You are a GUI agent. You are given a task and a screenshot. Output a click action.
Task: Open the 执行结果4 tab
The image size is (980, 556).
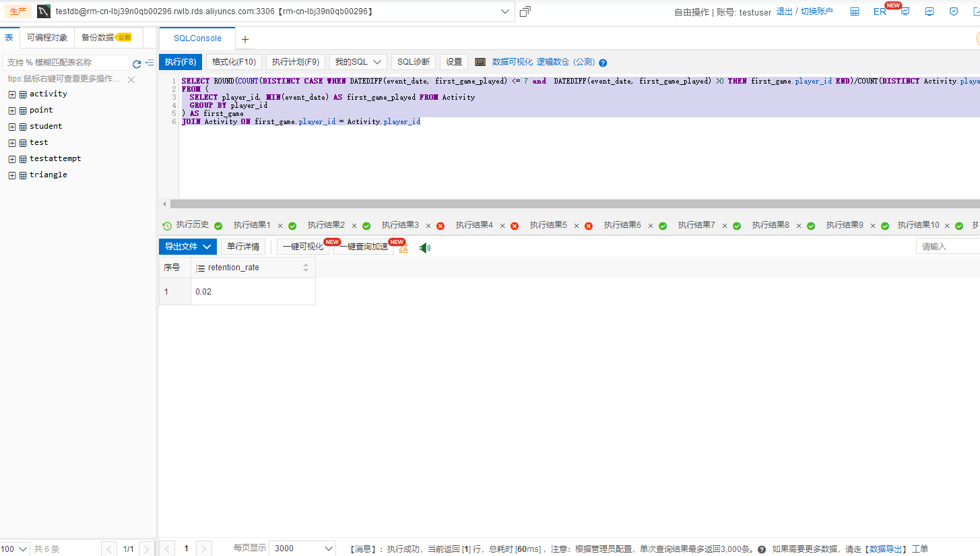(474, 225)
